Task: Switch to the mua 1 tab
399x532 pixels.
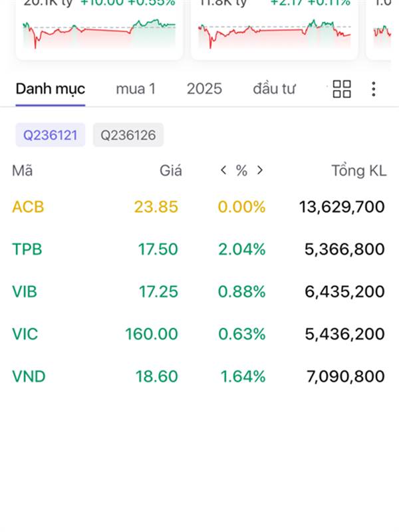Action: [x=136, y=89]
